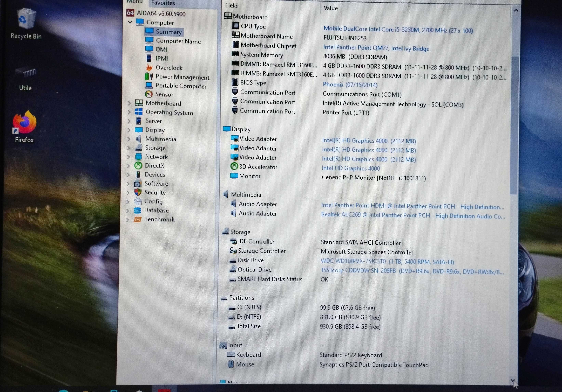Open the Intel Panther Point HDMI audio link

[x=413, y=206]
